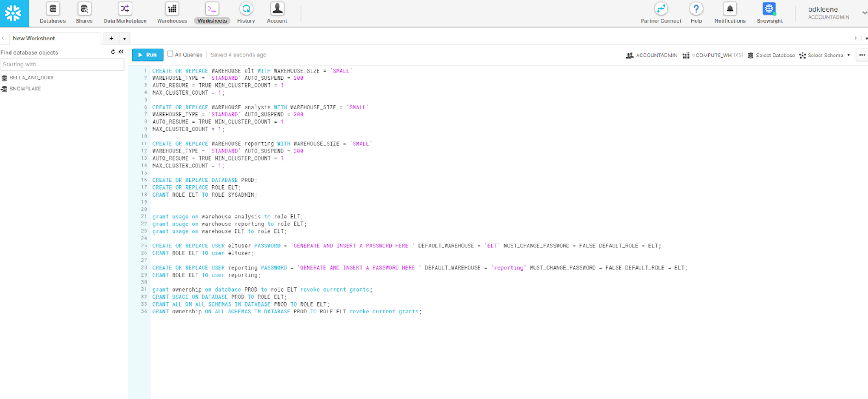The height and width of the screenshot is (399, 868).
Task: Open Partner Connect
Action: [x=661, y=13]
